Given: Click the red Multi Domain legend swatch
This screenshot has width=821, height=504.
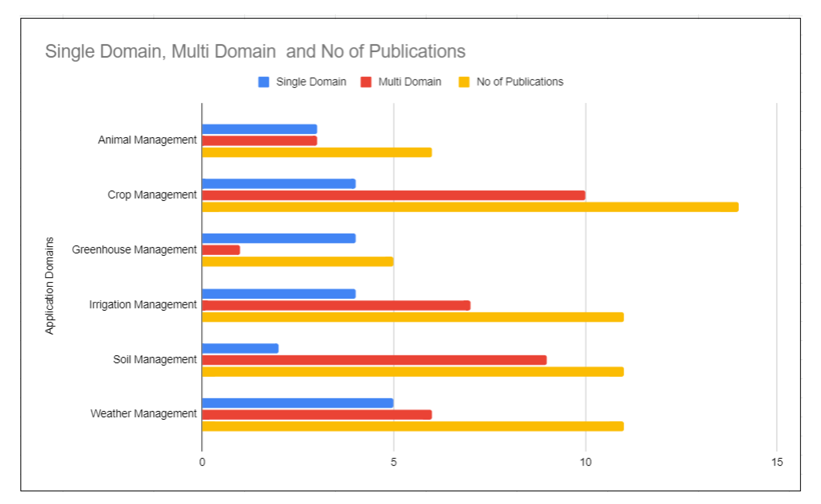Looking at the screenshot, I should pyautogui.click(x=366, y=82).
